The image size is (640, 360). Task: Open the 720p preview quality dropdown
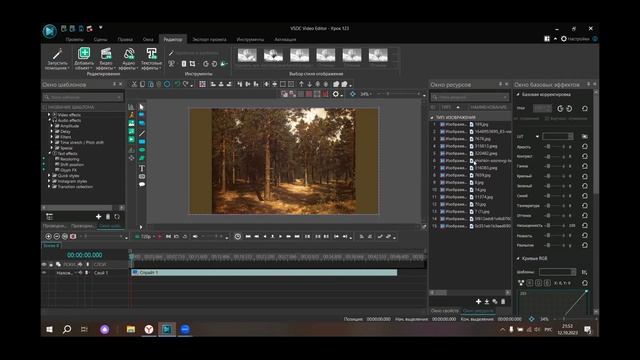[x=146, y=236]
